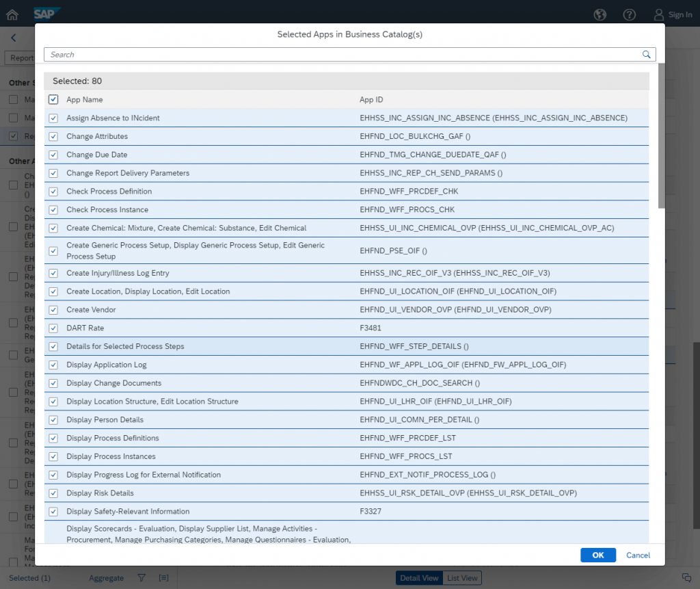
Task: Click the App ID column header
Action: [x=371, y=100]
